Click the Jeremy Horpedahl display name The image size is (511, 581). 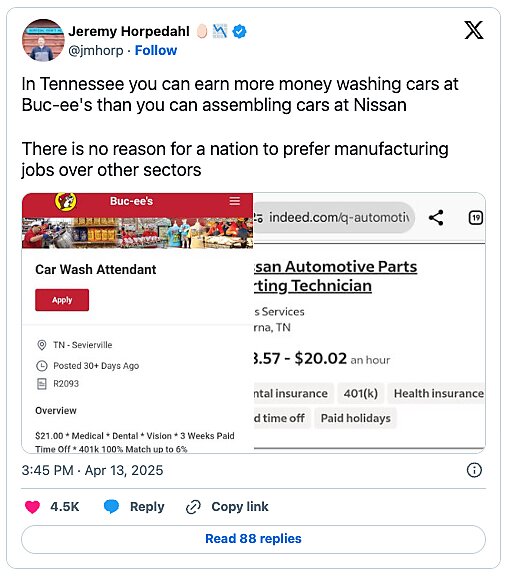129,31
